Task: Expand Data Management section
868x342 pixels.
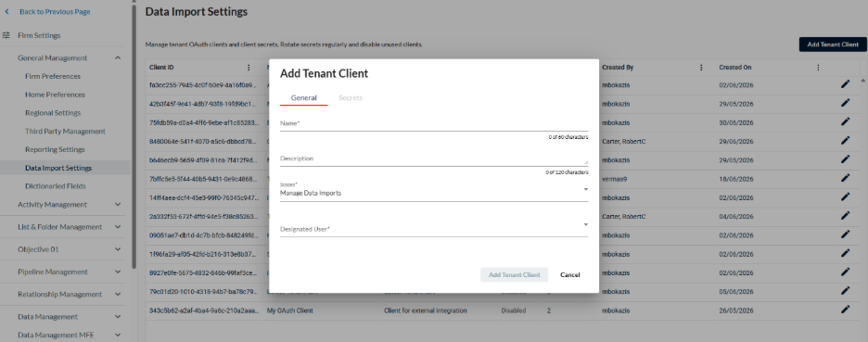Action: [118, 317]
